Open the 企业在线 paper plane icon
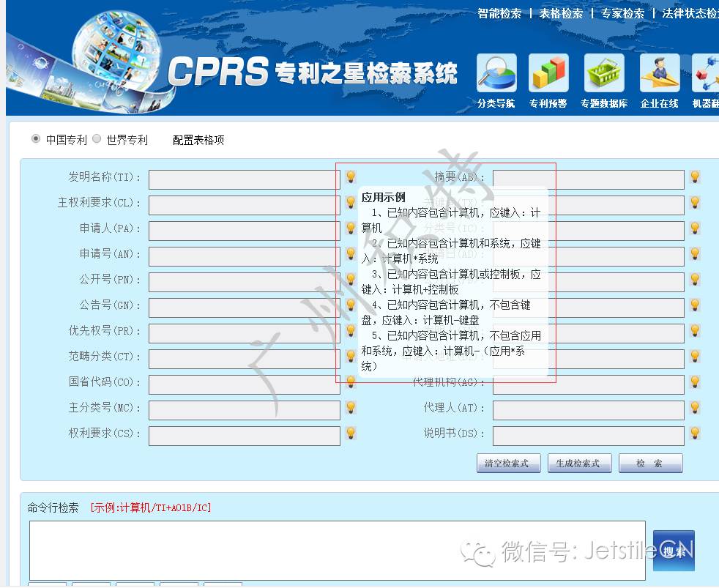Image resolution: width=719 pixels, height=588 pixels. coord(660,73)
